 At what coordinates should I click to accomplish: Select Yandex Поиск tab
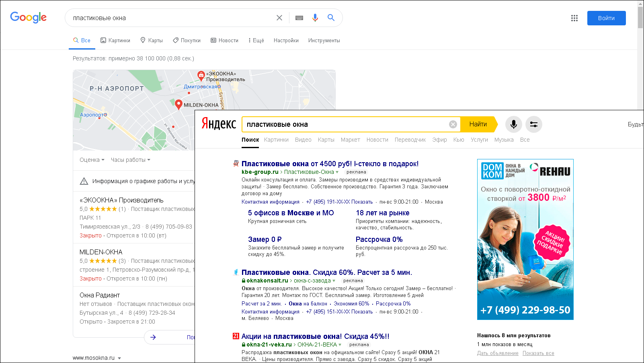[x=250, y=140]
